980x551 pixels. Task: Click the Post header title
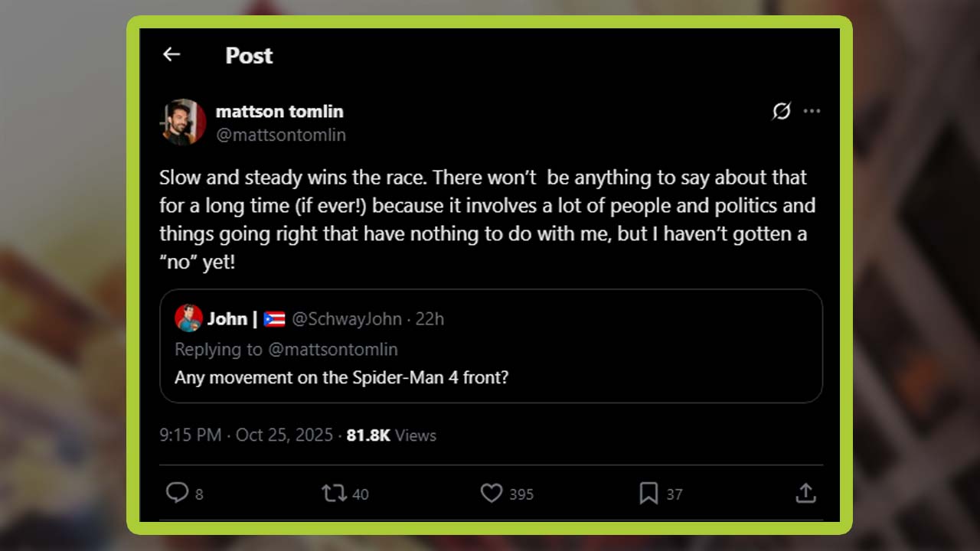(249, 56)
